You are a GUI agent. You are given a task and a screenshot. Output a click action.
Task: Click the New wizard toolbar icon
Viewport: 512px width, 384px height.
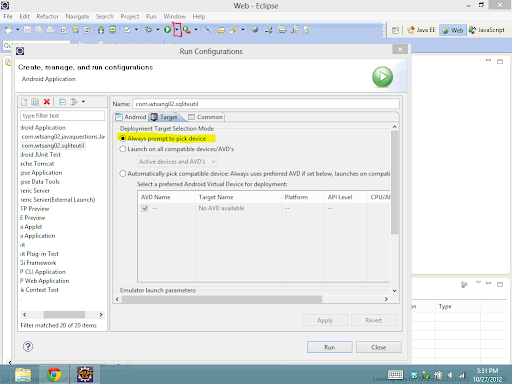[x=9, y=30]
